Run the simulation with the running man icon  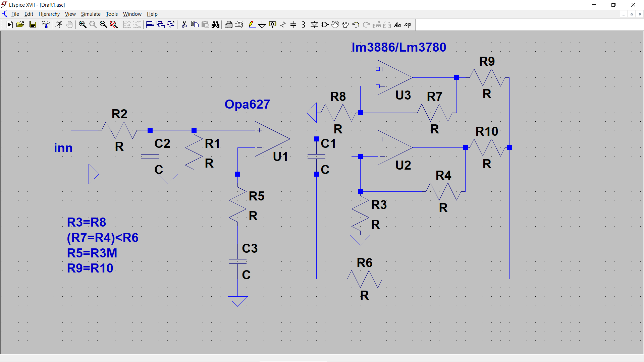point(59,24)
